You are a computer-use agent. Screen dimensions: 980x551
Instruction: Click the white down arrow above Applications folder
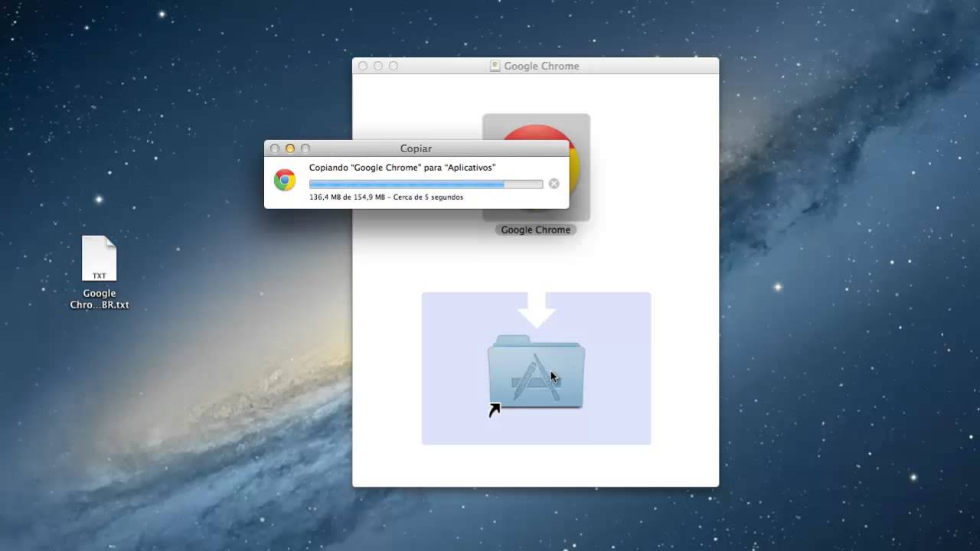tap(536, 310)
